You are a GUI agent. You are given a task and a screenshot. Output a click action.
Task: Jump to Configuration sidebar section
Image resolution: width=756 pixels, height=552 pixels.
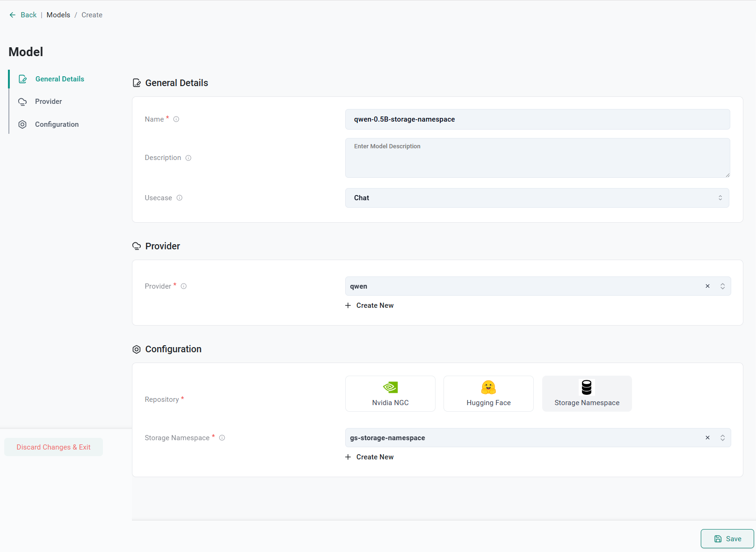(57, 124)
